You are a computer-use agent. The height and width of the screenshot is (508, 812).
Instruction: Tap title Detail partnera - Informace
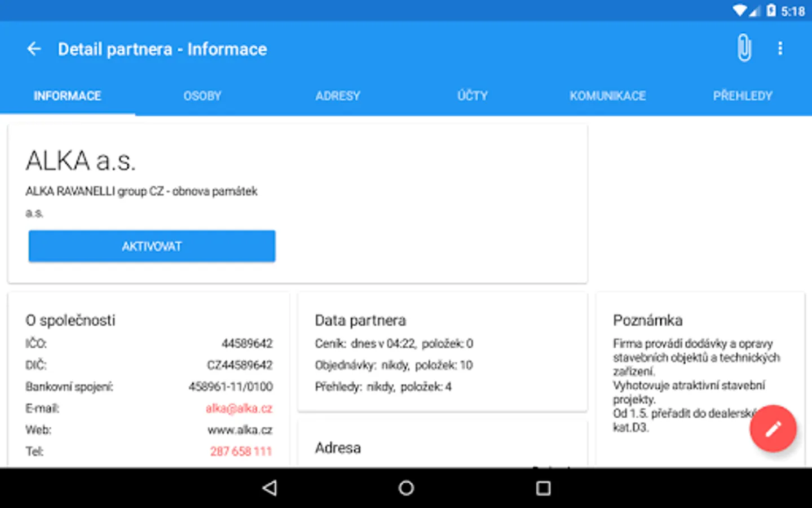pos(162,49)
